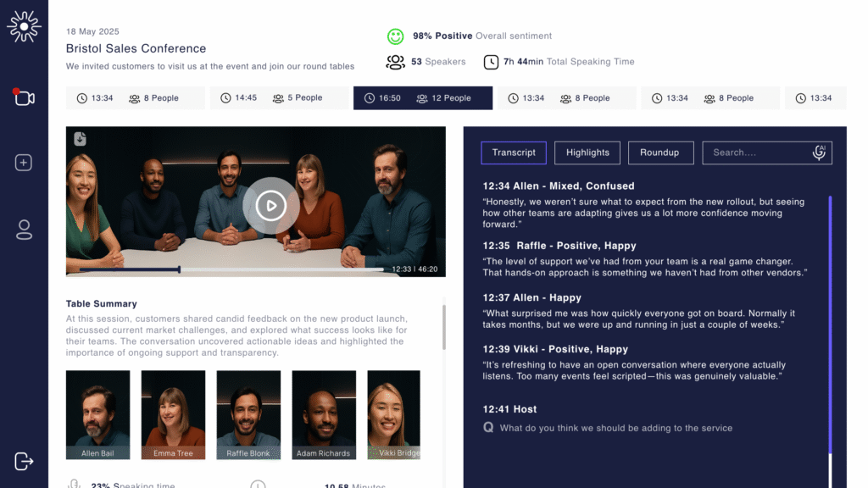Image resolution: width=868 pixels, height=488 pixels.
Task: Click the "Table Summary" heading
Action: point(102,304)
